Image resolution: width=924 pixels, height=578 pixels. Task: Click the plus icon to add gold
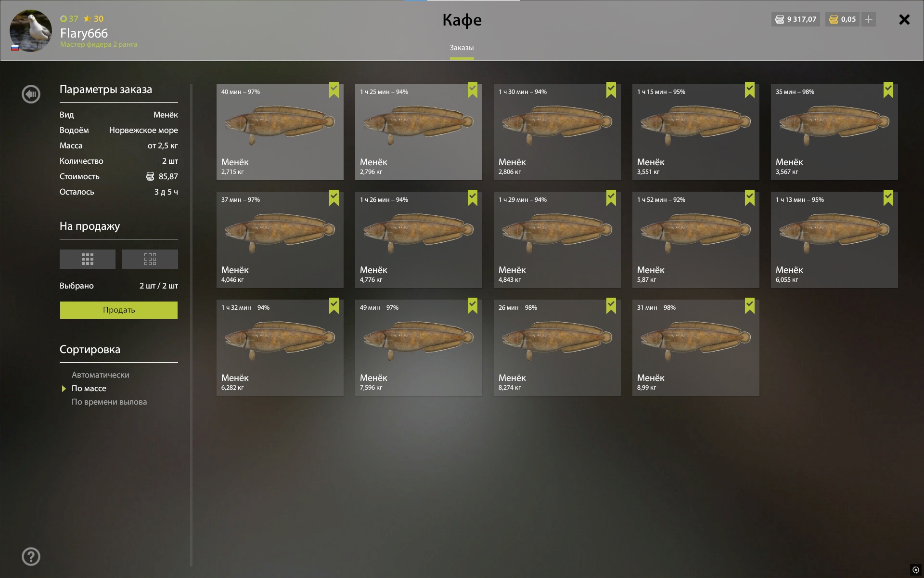click(869, 19)
